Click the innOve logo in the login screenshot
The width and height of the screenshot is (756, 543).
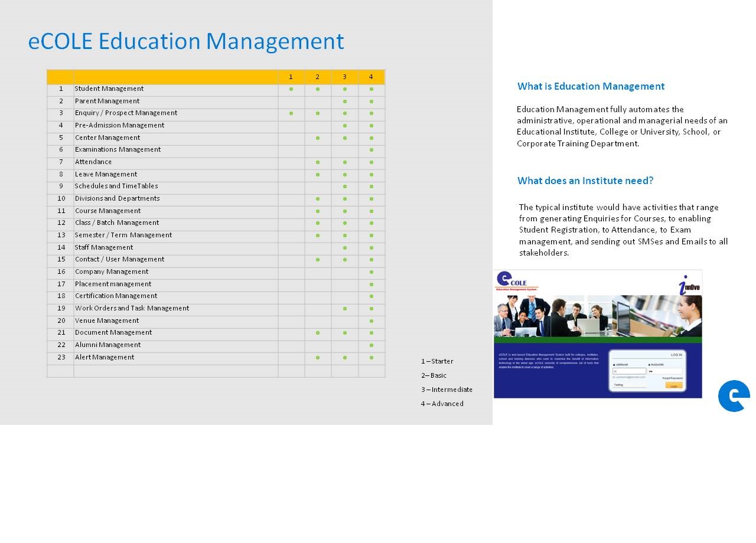pyautogui.click(x=689, y=284)
